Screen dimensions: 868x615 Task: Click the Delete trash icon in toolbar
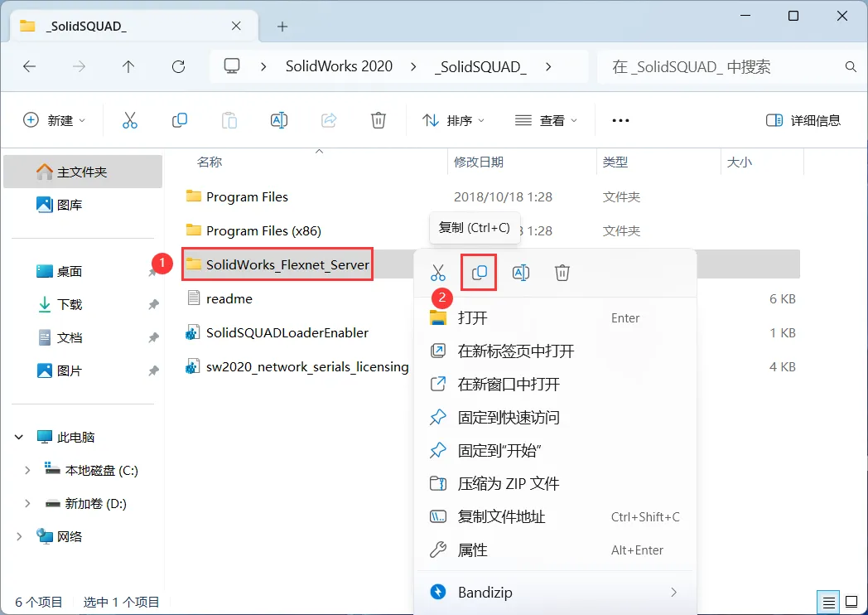[x=379, y=120]
